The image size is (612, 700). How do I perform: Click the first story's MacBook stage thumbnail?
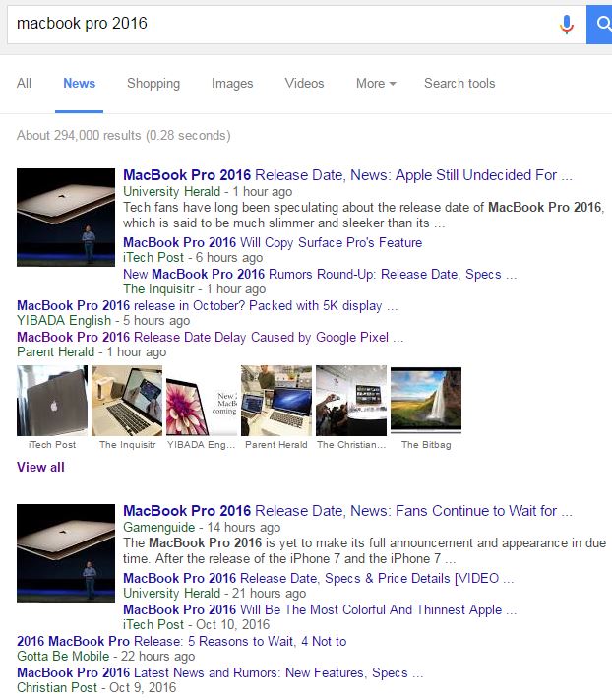click(66, 218)
